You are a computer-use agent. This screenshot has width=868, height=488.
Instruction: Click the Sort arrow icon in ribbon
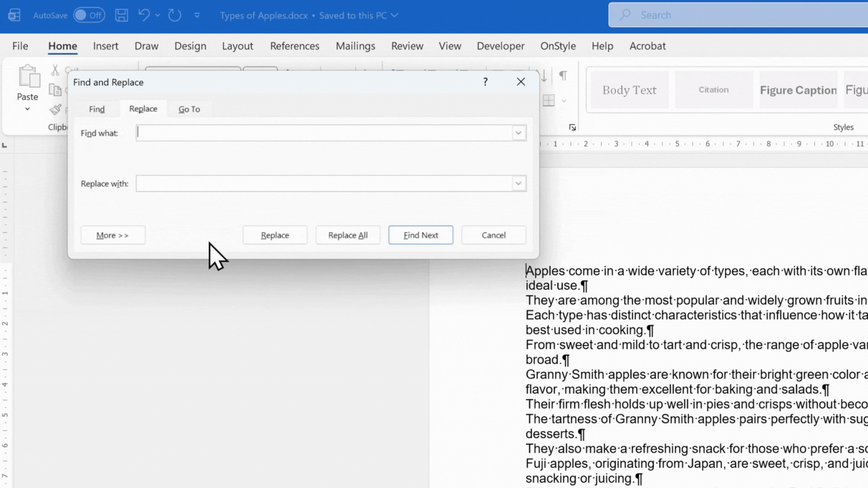coord(544,75)
